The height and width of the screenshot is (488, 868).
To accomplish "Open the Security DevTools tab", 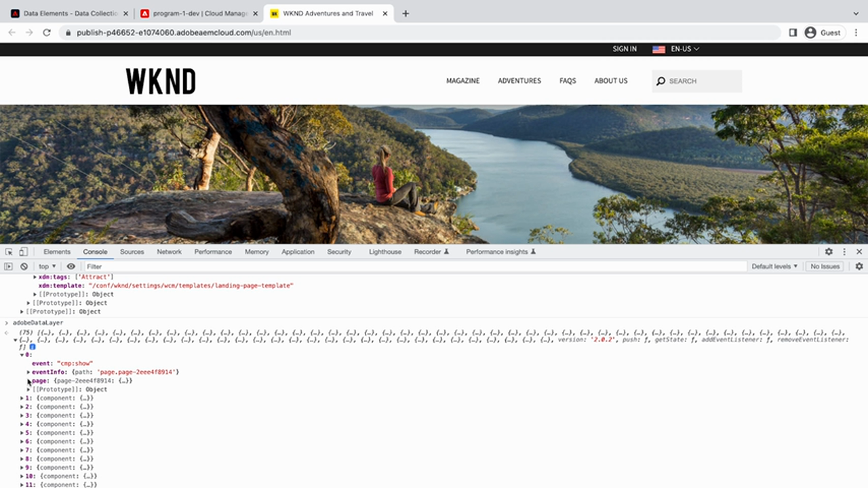I will 339,252.
